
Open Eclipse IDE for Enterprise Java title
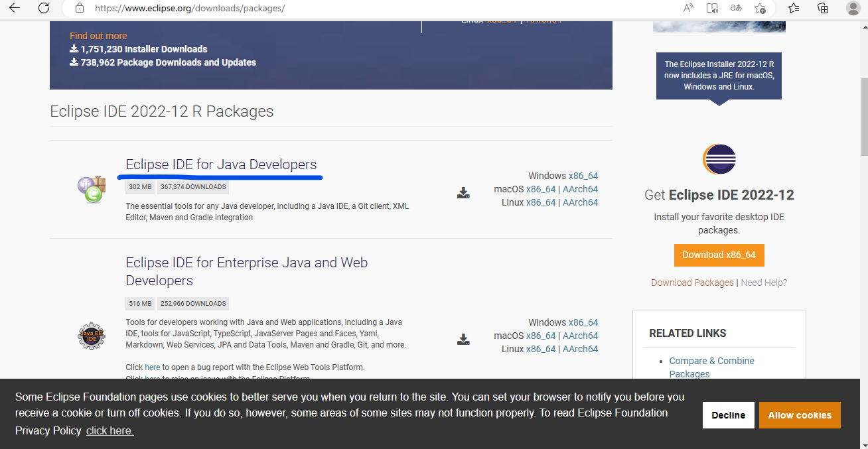click(x=247, y=271)
